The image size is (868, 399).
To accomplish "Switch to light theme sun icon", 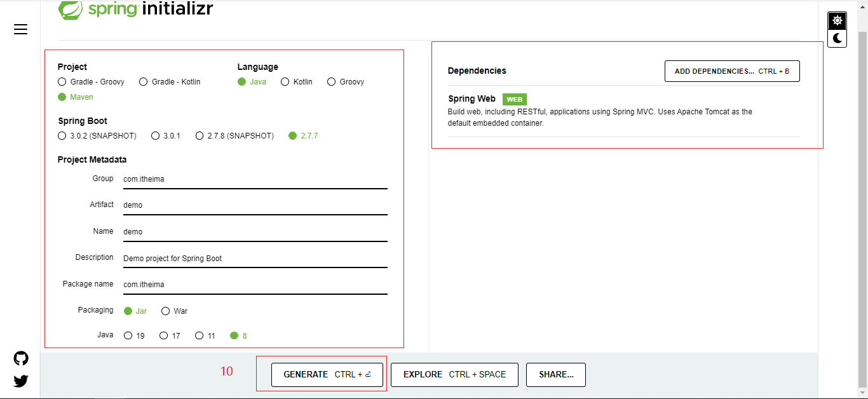I will click(837, 20).
